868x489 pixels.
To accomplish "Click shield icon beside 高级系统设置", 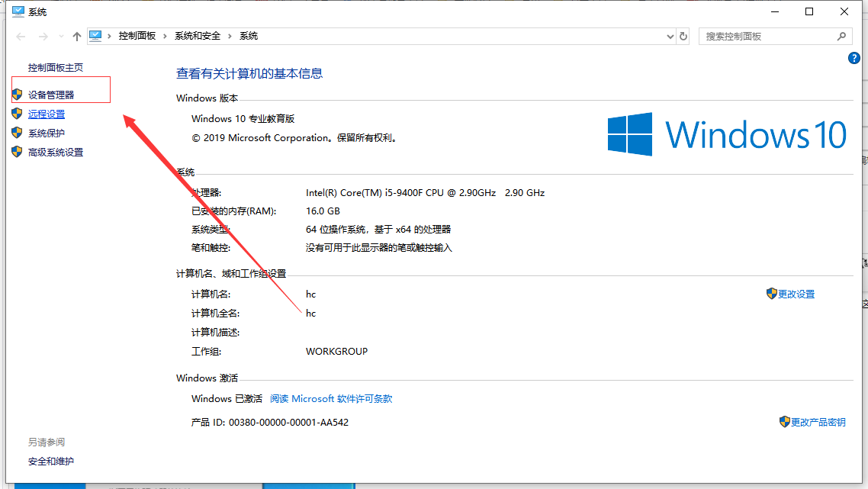I will tap(17, 152).
